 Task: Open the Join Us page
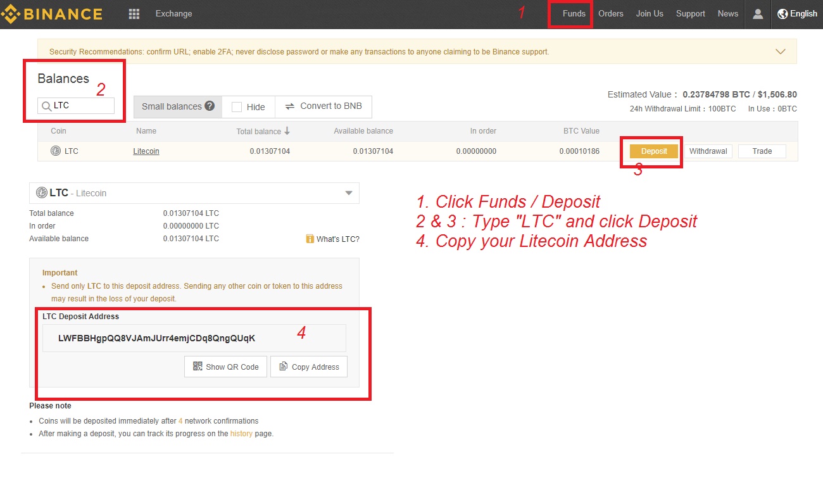tap(650, 13)
